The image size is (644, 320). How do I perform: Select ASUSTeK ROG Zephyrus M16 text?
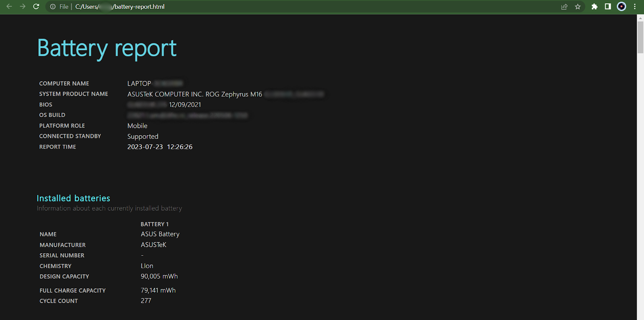[x=195, y=94]
